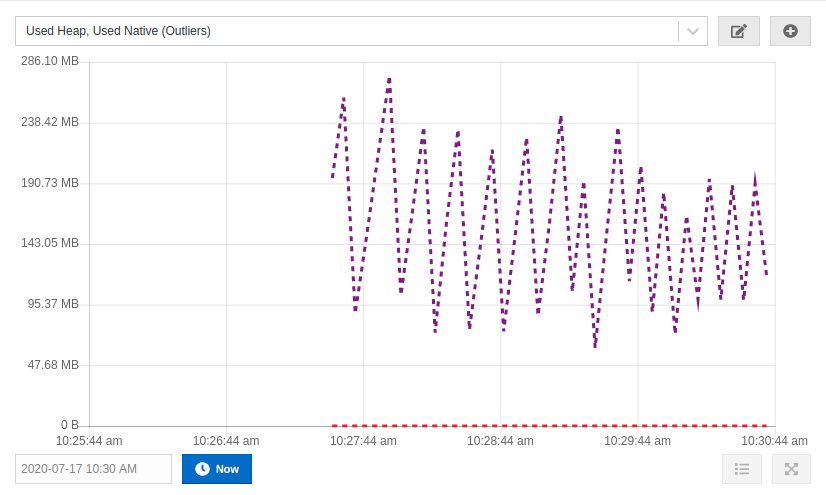Click the 10:27:44 am time axis label
826x495 pixels.
click(363, 440)
